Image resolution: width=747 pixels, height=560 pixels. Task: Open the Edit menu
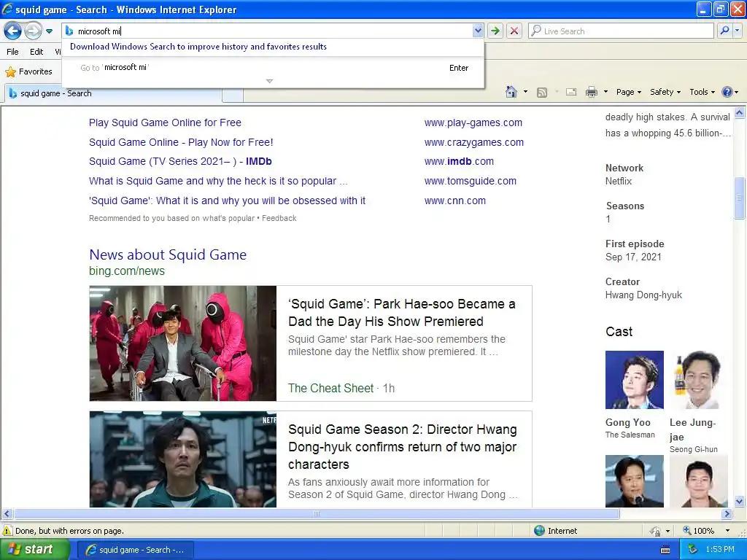tap(36, 52)
